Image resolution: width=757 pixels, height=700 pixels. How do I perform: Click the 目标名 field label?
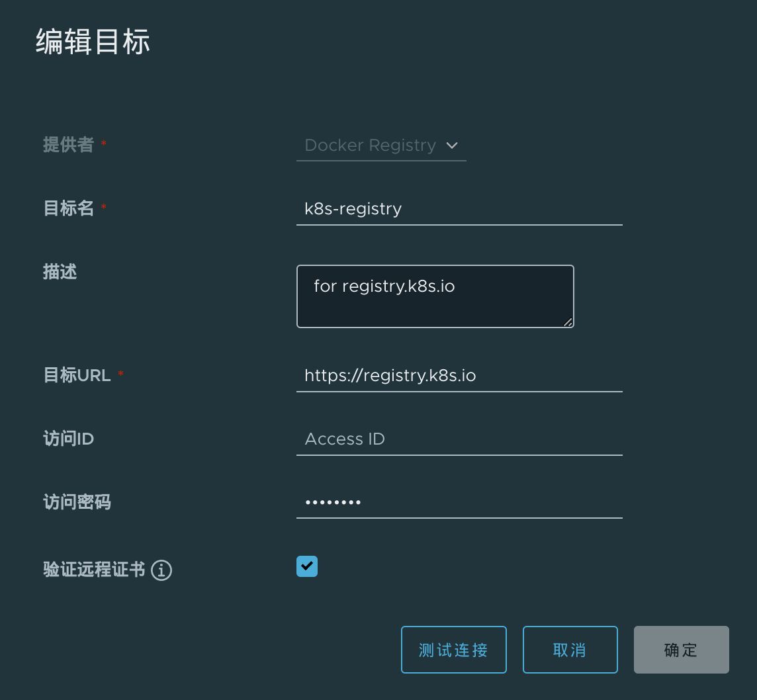pyautogui.click(x=68, y=208)
